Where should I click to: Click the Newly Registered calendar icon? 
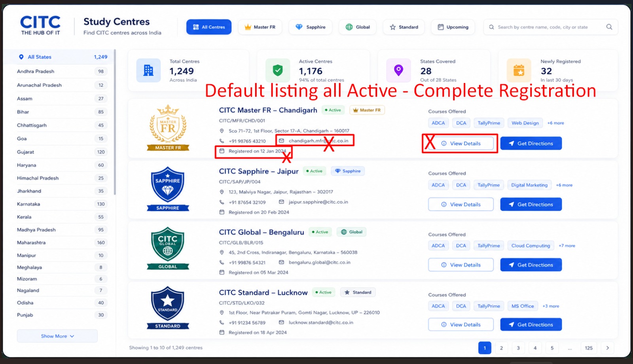click(x=519, y=70)
